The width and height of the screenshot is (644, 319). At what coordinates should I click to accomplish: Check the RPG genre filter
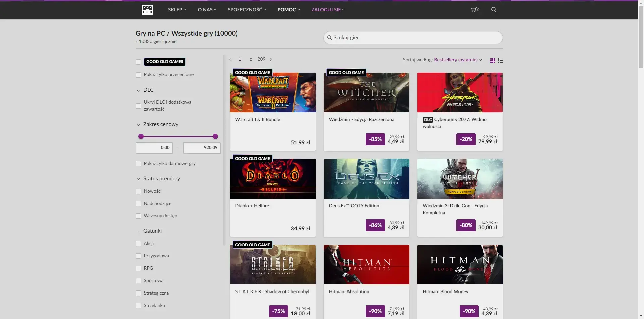pyautogui.click(x=138, y=268)
